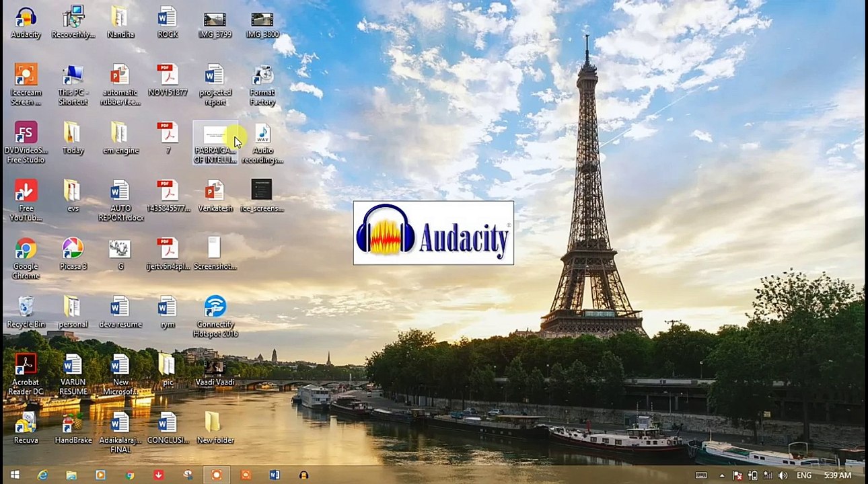The width and height of the screenshot is (868, 484).
Task: Select the Adaikalaraj... FINAL Word document
Action: click(120, 432)
